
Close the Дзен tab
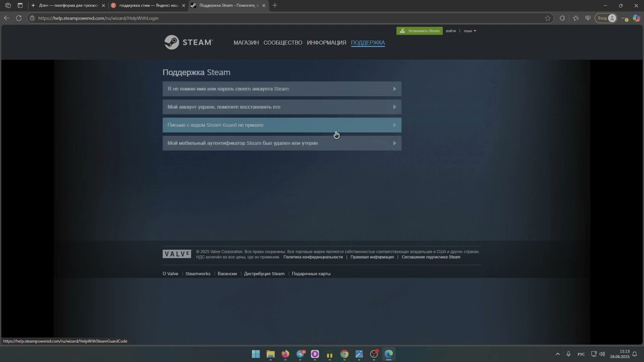point(103,6)
